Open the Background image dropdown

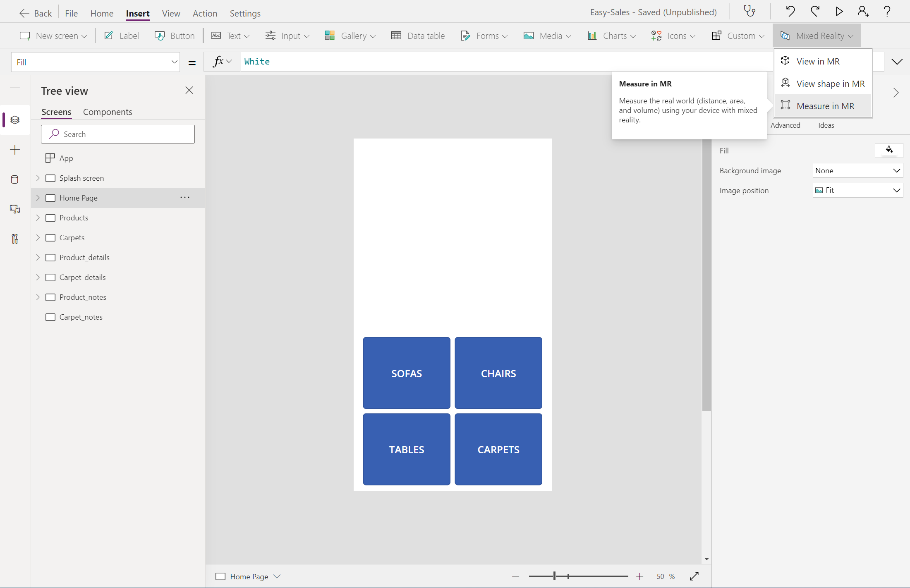coord(857,171)
